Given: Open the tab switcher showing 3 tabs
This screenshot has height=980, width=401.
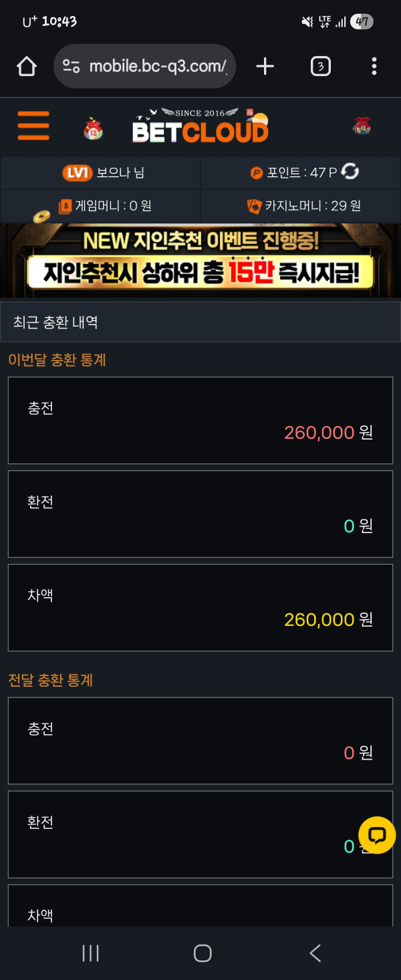Looking at the screenshot, I should click(x=321, y=66).
